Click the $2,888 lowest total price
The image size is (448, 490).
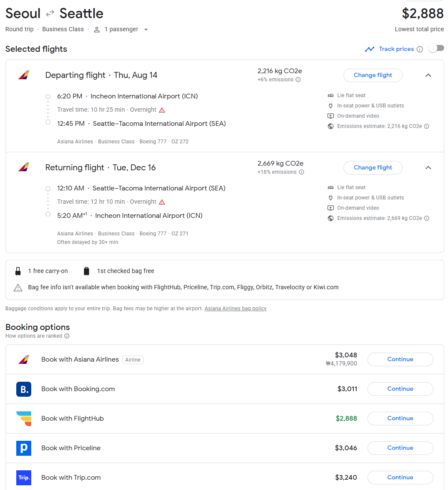tap(423, 13)
